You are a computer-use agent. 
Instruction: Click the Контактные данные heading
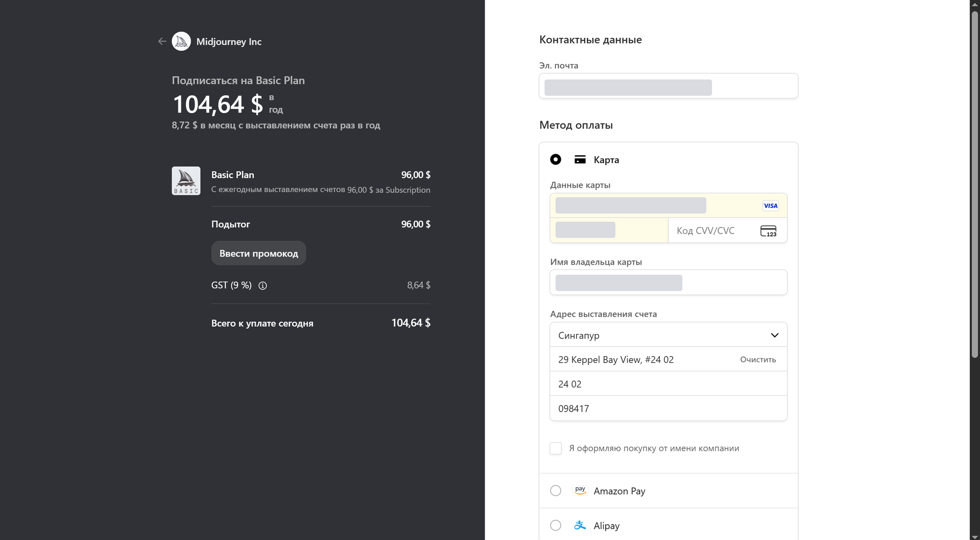pos(590,40)
